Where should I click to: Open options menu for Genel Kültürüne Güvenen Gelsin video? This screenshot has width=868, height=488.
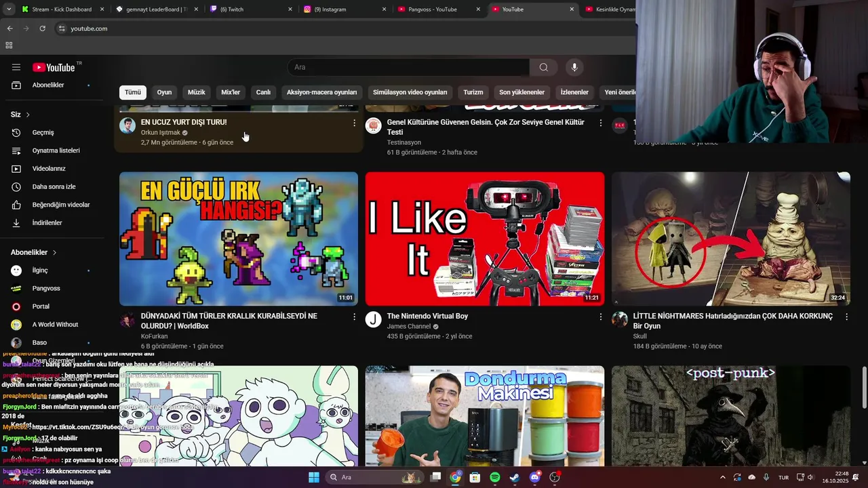click(x=600, y=123)
